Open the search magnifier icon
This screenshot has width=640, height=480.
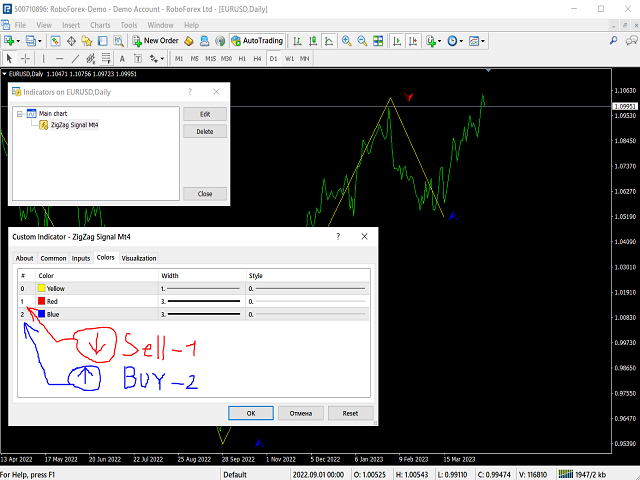pos(613,40)
